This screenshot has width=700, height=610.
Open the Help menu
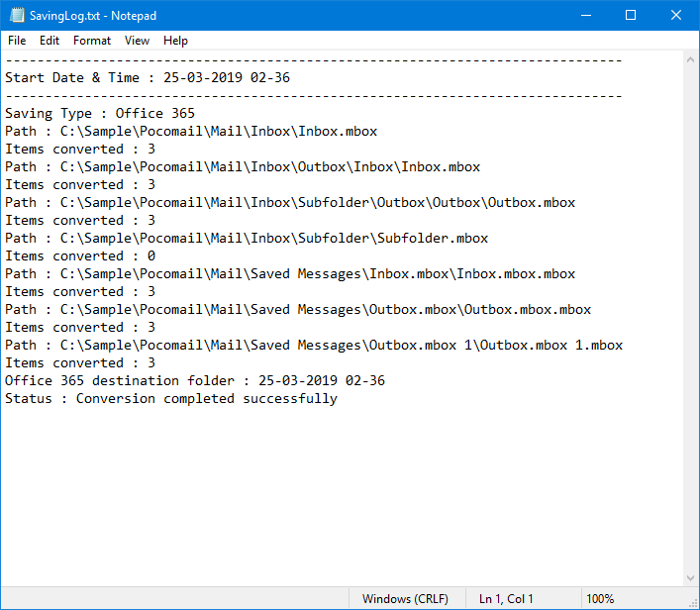click(x=175, y=41)
